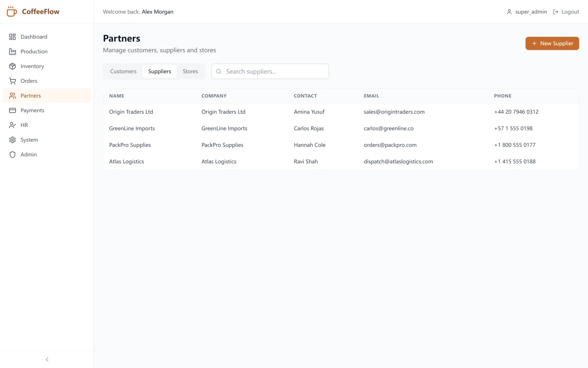Click phone number +57 1 555 0198
The height and width of the screenshot is (368, 588).
point(514,128)
